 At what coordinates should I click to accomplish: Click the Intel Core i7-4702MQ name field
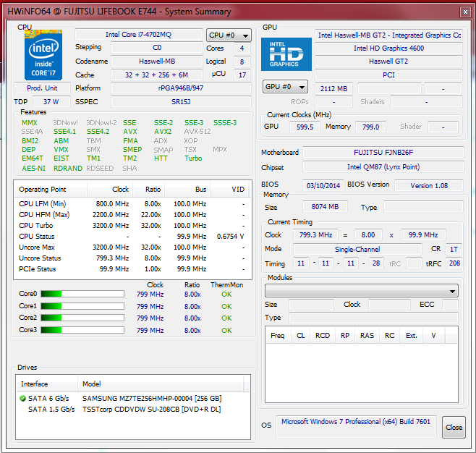pos(139,35)
